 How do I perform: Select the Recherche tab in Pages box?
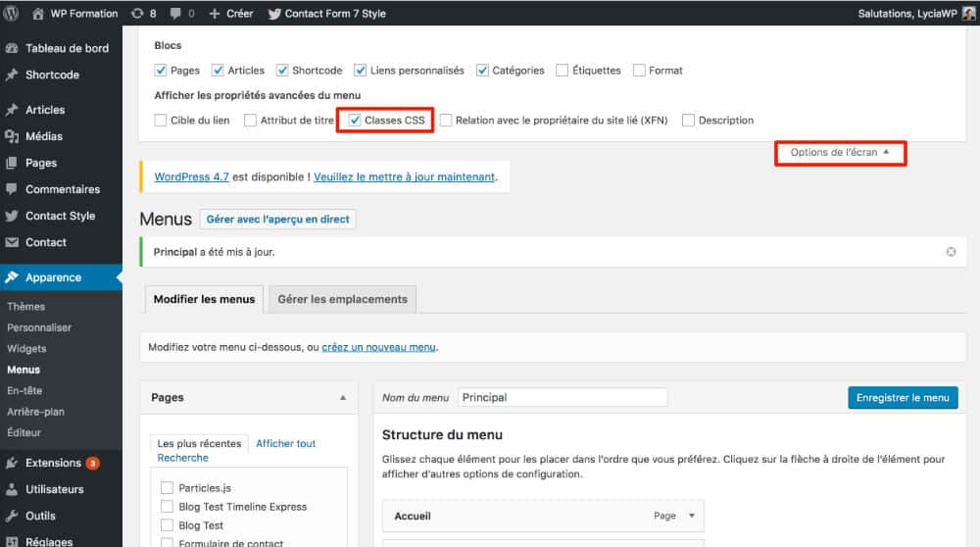[x=182, y=458]
